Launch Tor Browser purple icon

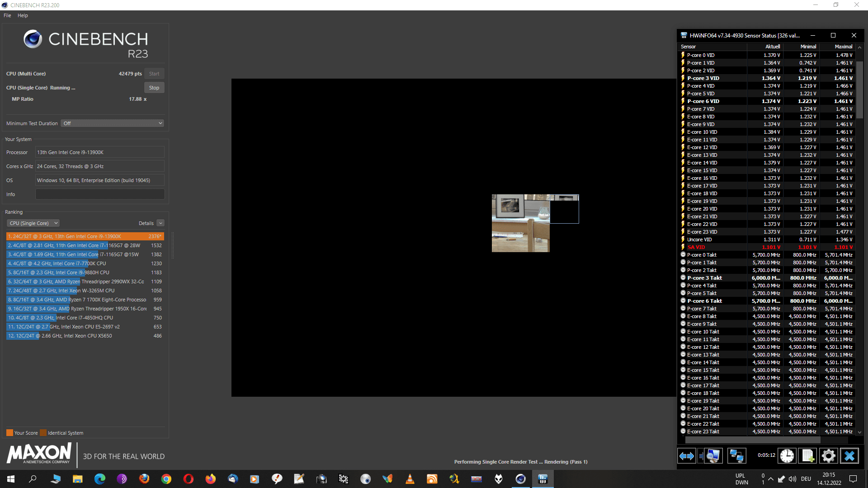tap(122, 479)
